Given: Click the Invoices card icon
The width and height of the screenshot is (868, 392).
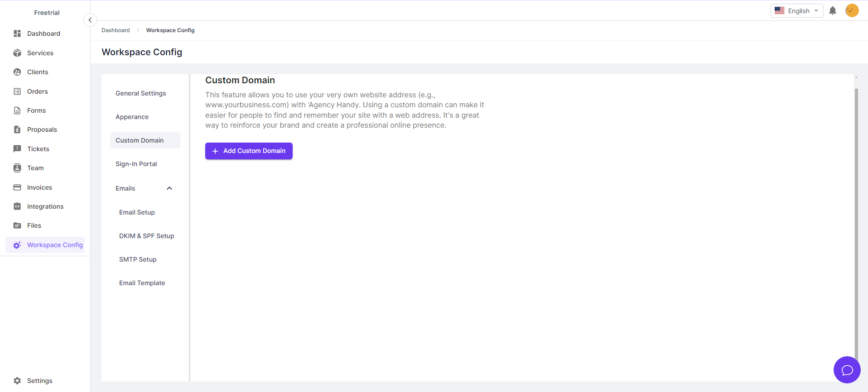Looking at the screenshot, I should [17, 187].
